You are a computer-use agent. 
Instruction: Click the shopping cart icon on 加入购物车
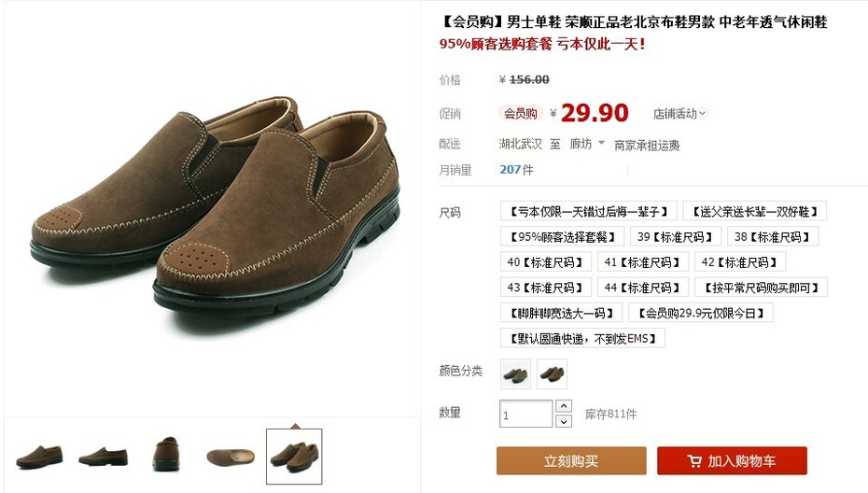pos(694,461)
